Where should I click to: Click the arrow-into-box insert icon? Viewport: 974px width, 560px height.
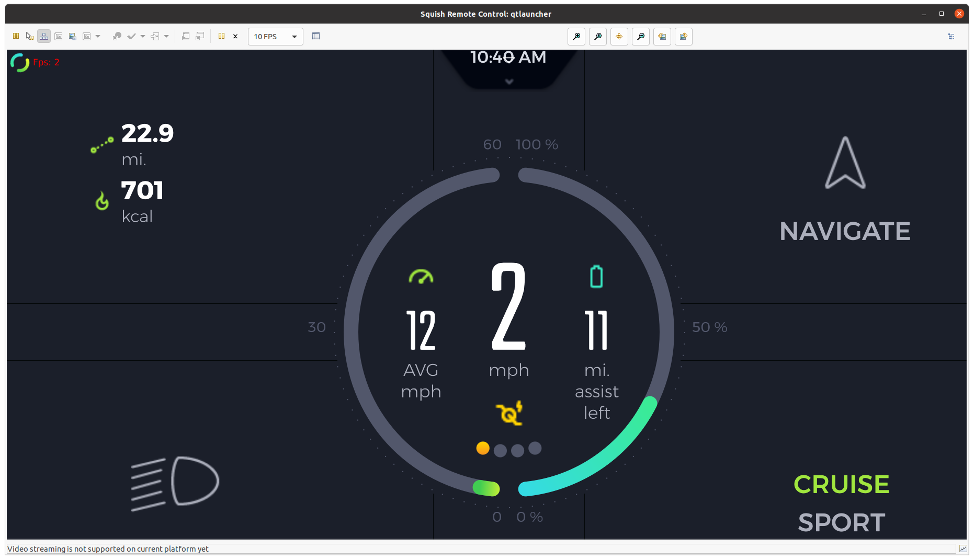point(155,36)
